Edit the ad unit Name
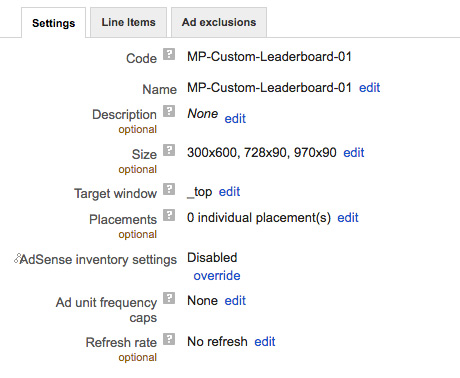460x378 pixels. pyautogui.click(x=369, y=88)
